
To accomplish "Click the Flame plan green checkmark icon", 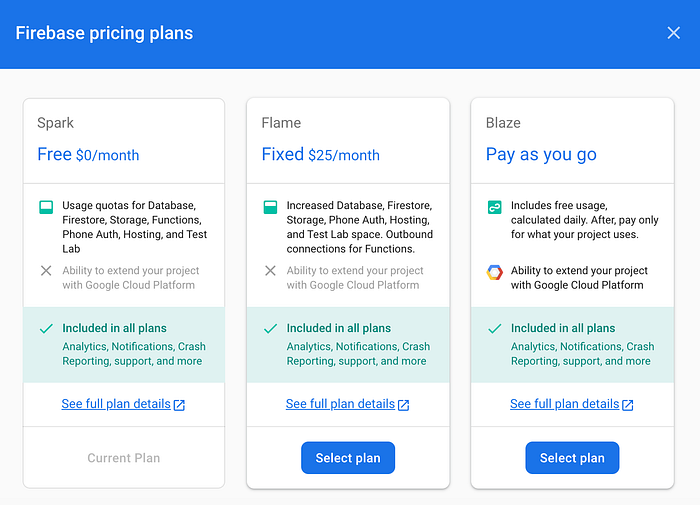I will pyautogui.click(x=269, y=329).
